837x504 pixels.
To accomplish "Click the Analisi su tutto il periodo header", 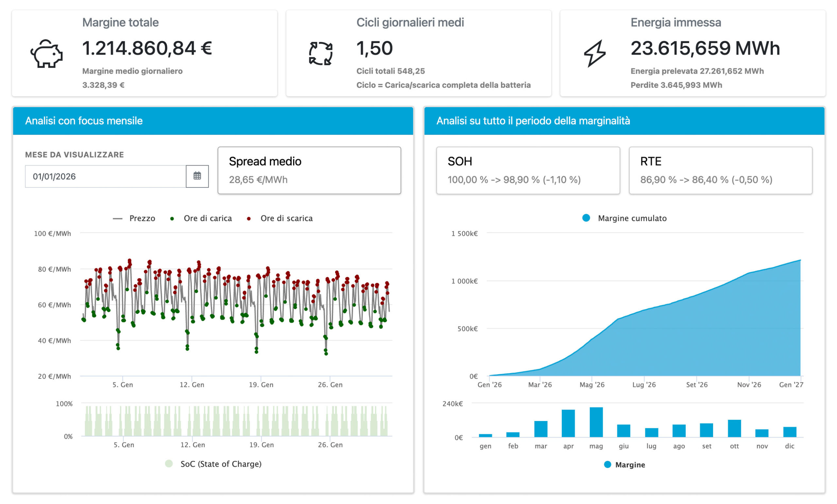I will click(624, 121).
